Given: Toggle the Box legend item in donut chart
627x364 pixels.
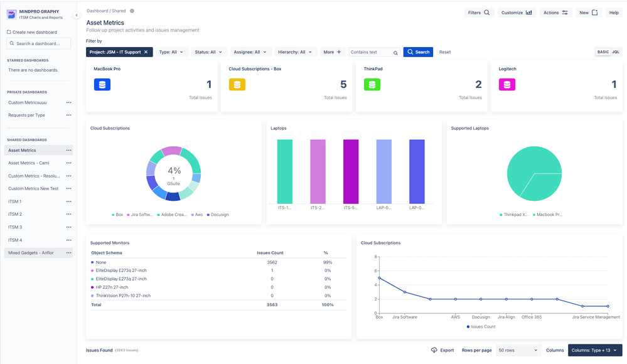Looking at the screenshot, I should [117, 215].
